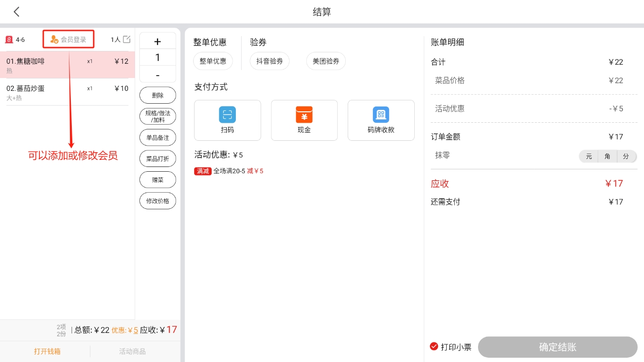This screenshot has width=644, height=362.
Task: Open the spec/method/add-on options (规格/做法/加料)
Action: tap(157, 117)
